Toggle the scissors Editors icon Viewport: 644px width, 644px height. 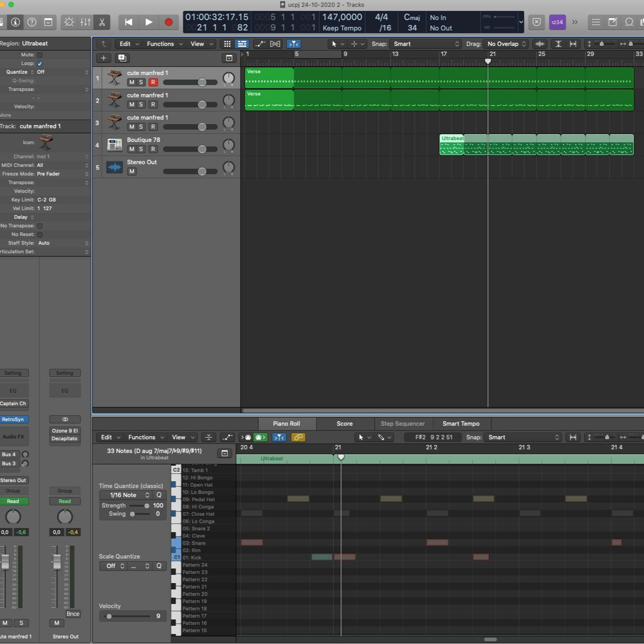pos(102,22)
